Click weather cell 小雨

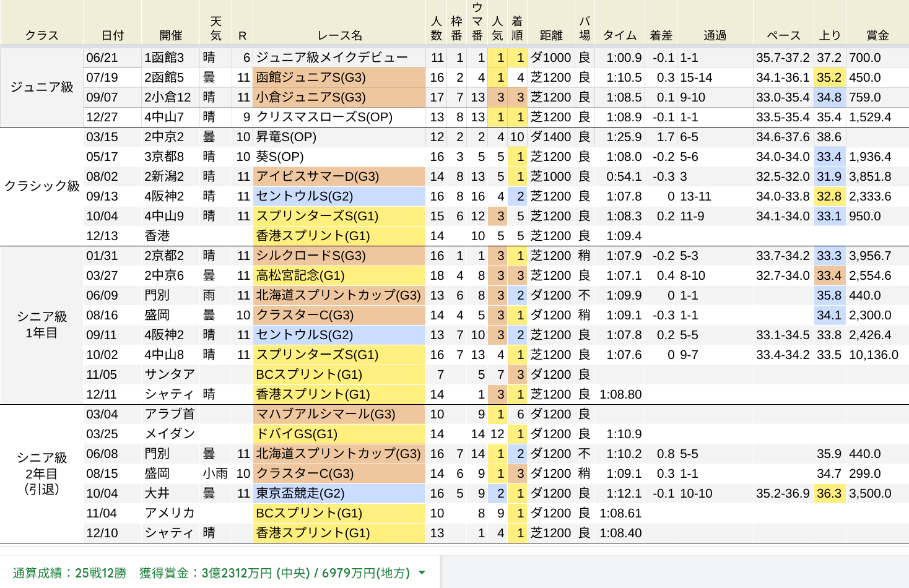pos(215,473)
